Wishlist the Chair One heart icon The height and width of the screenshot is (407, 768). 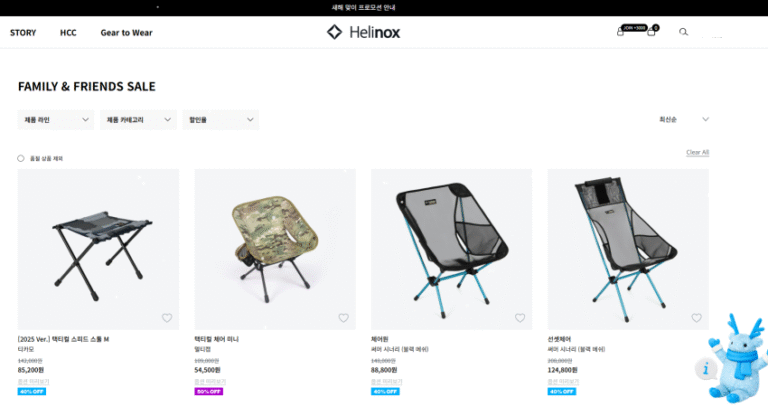tap(520, 318)
